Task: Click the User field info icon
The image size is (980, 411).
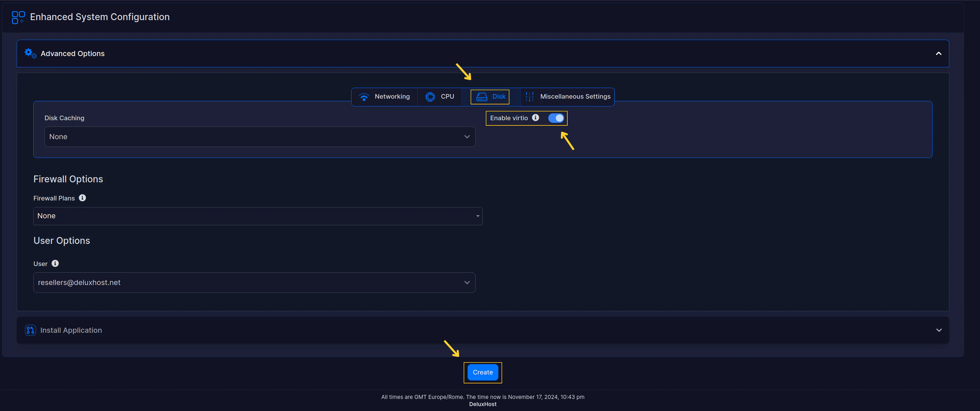Action: [x=55, y=263]
